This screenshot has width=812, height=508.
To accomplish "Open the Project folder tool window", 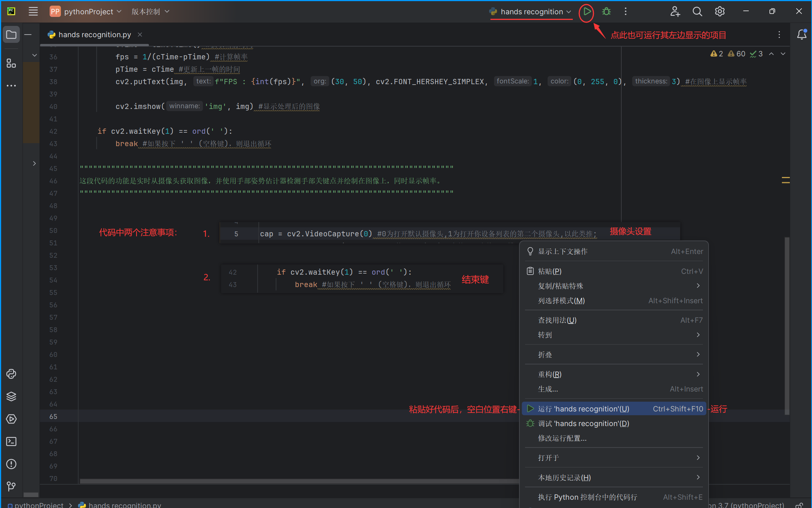I will (11, 35).
